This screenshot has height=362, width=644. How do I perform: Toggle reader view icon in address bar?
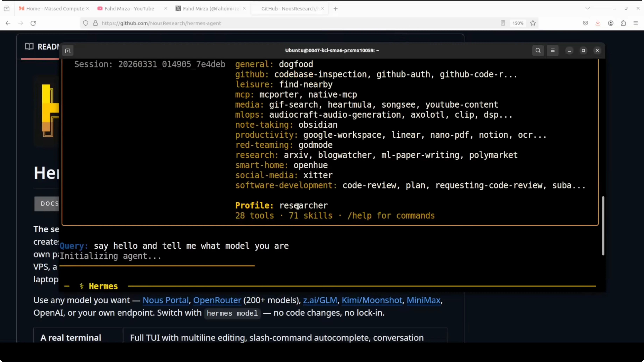click(x=503, y=23)
